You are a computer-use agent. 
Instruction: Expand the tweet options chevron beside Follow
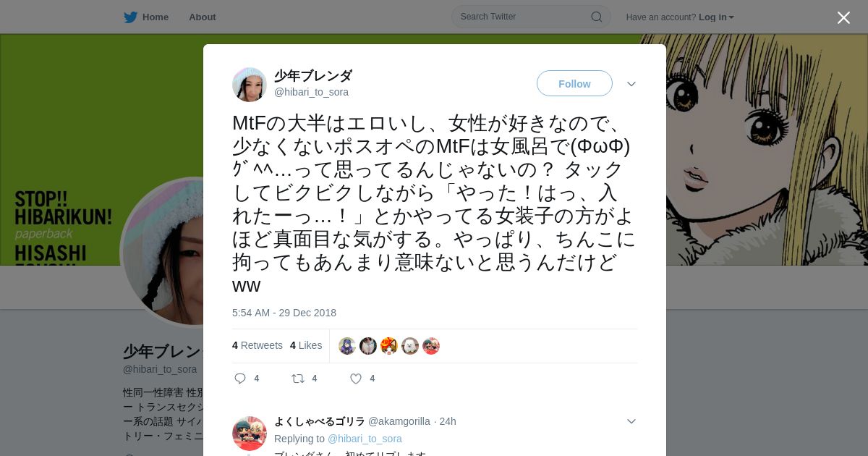[631, 84]
